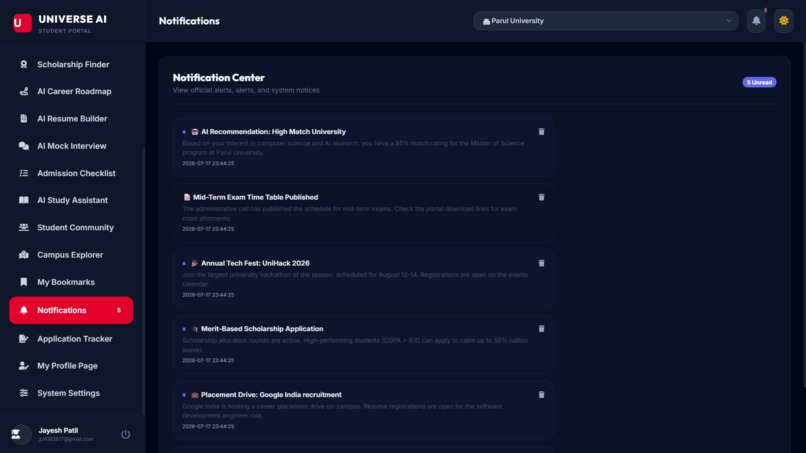The width and height of the screenshot is (806, 453).
Task: Open AI Study Assistant
Action: point(71,200)
